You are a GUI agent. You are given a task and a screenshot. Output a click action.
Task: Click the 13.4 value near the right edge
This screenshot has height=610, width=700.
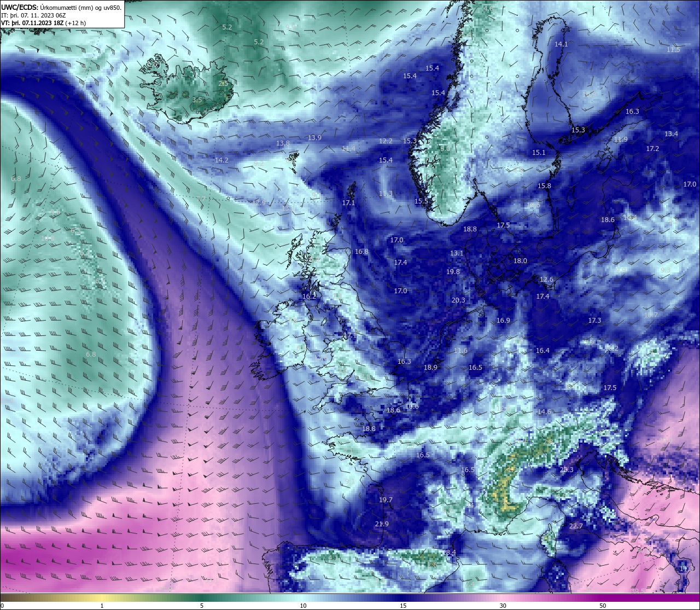[x=671, y=134]
